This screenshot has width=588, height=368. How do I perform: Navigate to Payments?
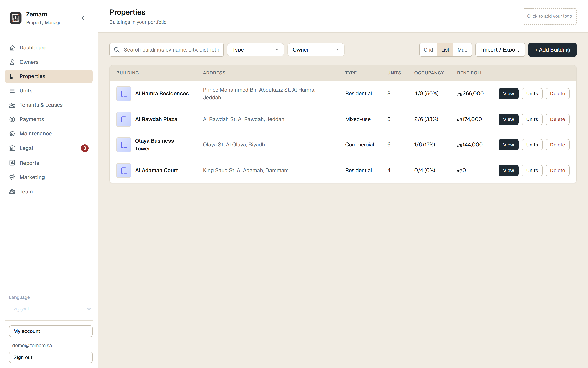49,119
